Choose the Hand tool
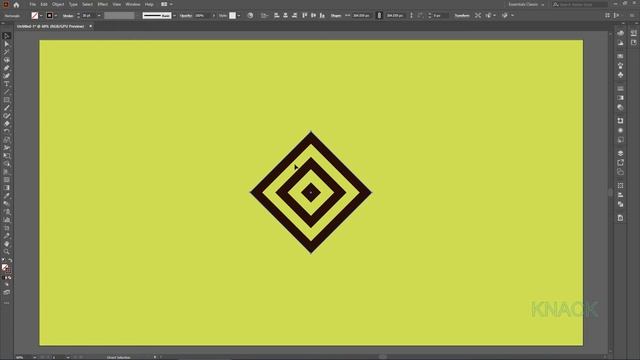640x360 pixels. click(x=7, y=244)
